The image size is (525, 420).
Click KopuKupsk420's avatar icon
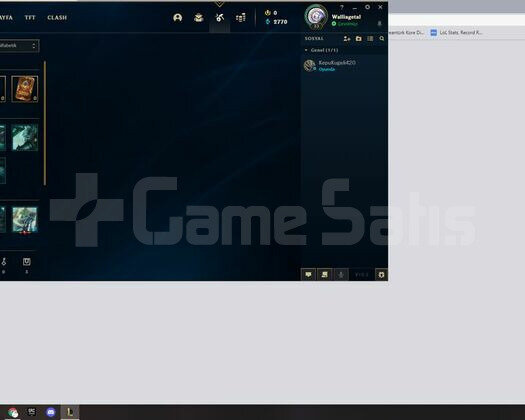(x=310, y=65)
